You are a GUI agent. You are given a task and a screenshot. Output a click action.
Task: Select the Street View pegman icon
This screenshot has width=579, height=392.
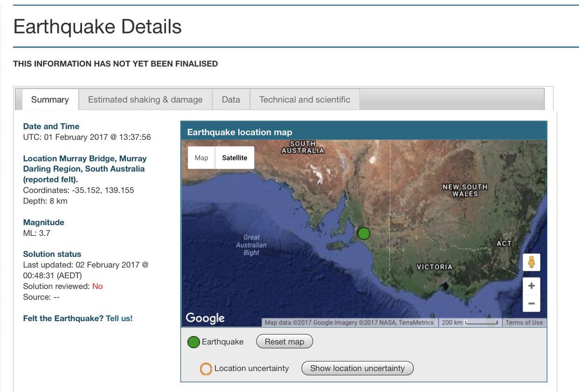pos(531,262)
